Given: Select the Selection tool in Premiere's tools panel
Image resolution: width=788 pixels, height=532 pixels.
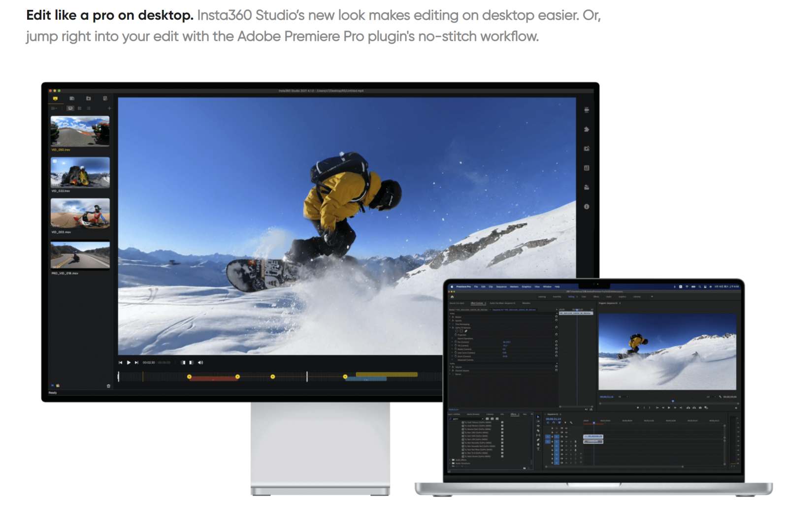Looking at the screenshot, I should [538, 417].
